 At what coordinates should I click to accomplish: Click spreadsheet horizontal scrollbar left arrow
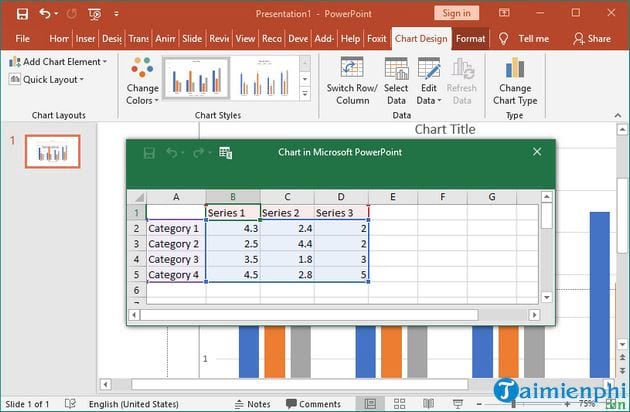coord(134,315)
